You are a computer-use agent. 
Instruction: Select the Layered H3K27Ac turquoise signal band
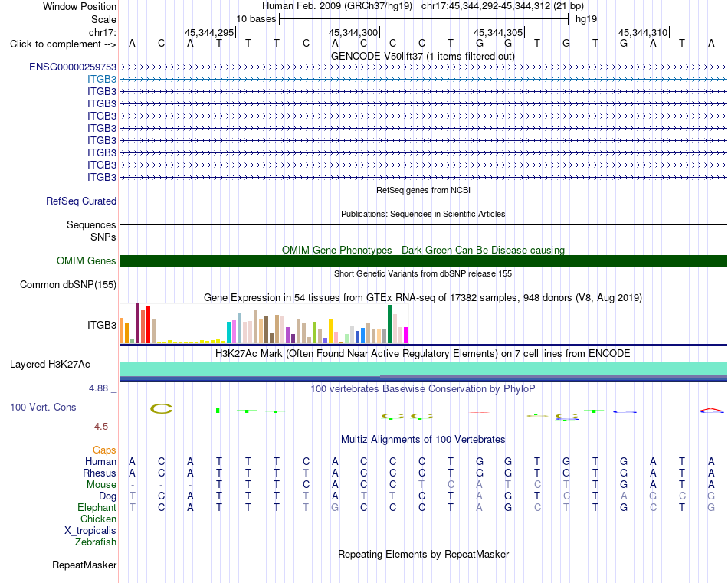[x=423, y=369]
